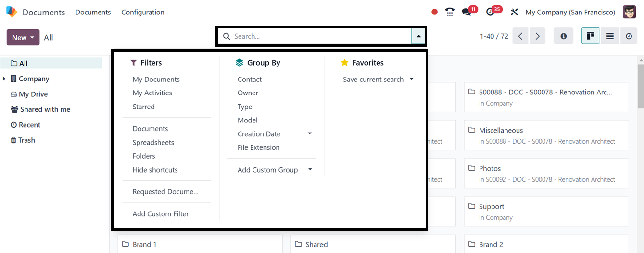Open the Configuration menu
The height and width of the screenshot is (253, 644).
tap(143, 12)
